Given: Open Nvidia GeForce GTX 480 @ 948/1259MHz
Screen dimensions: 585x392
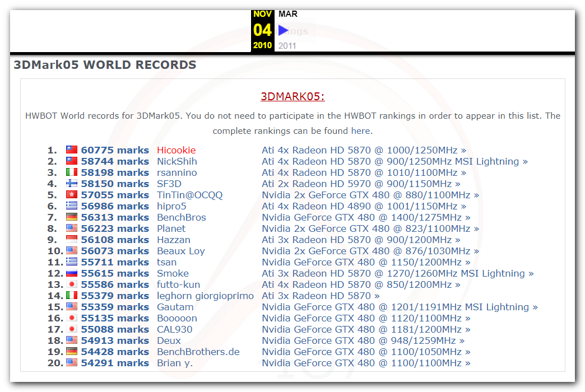Looking at the screenshot, I should coord(363,340).
